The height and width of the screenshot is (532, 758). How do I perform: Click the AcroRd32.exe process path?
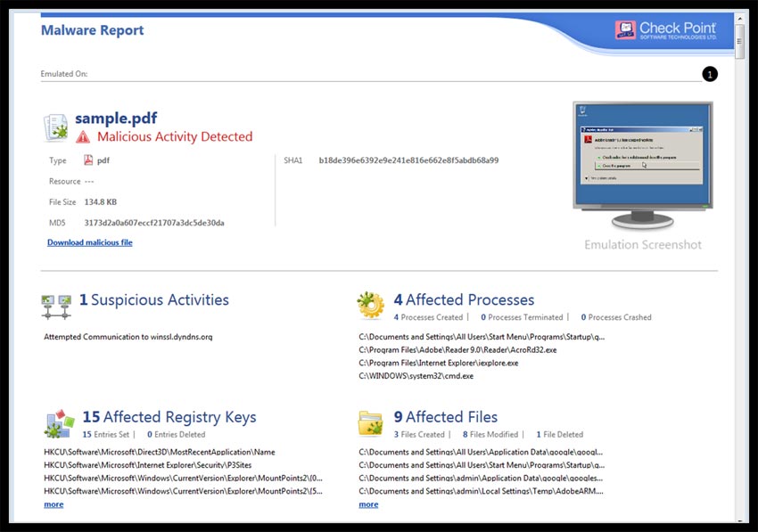pyautogui.click(x=457, y=350)
